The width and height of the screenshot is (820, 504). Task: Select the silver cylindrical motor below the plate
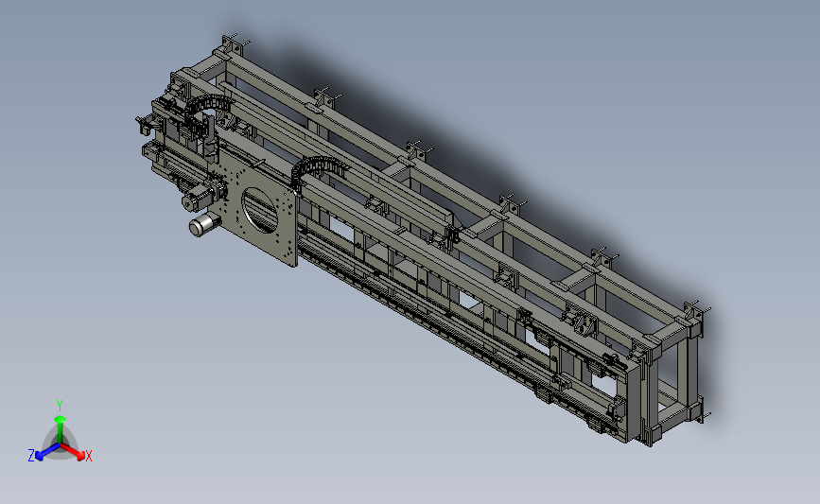pyautogui.click(x=204, y=224)
